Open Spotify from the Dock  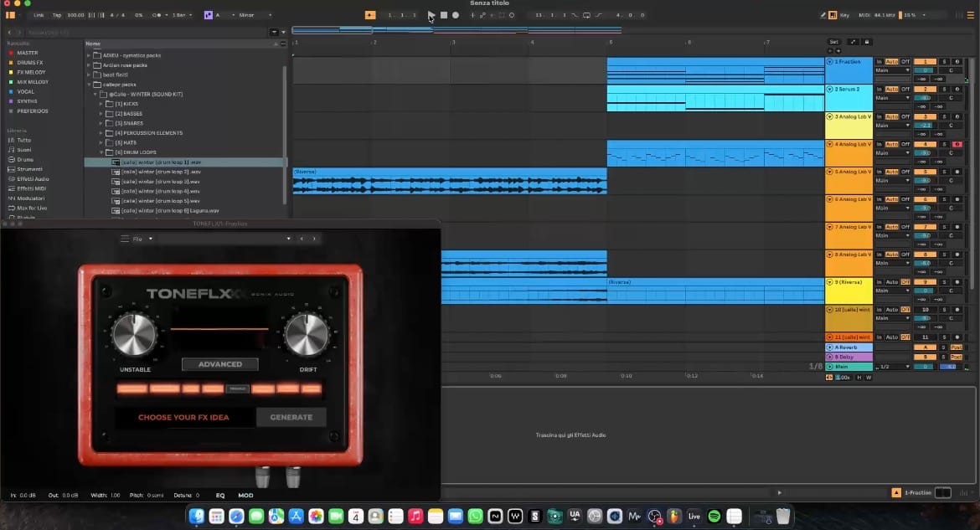click(x=714, y=517)
